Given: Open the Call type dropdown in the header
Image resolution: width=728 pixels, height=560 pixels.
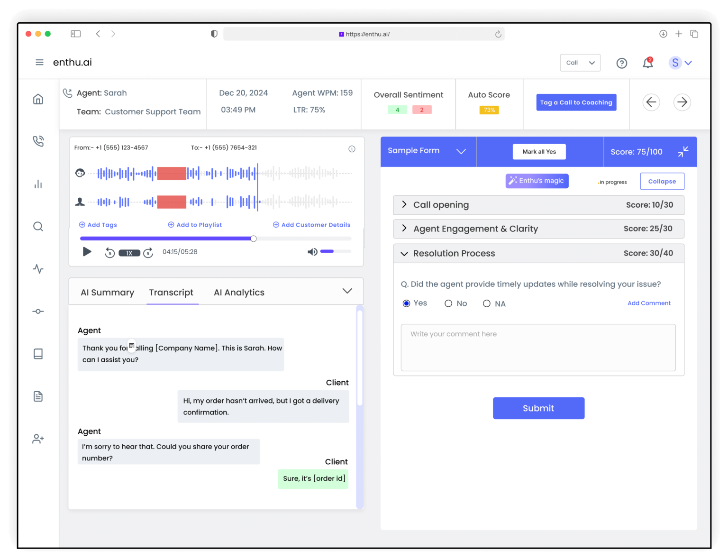Looking at the screenshot, I should (580, 63).
